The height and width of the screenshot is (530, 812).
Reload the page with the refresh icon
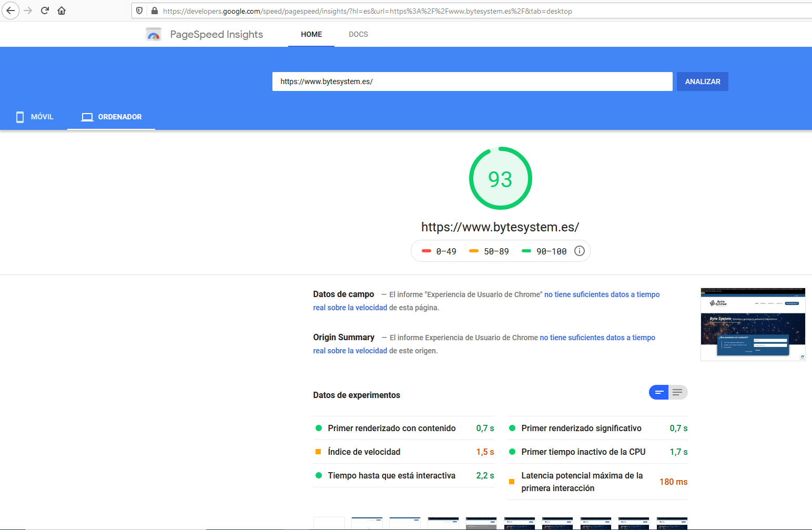[45, 11]
